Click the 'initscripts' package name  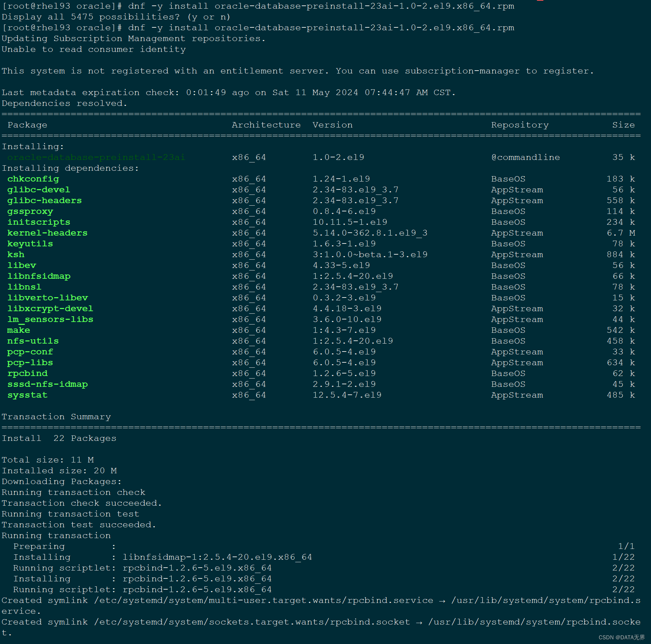coord(39,222)
